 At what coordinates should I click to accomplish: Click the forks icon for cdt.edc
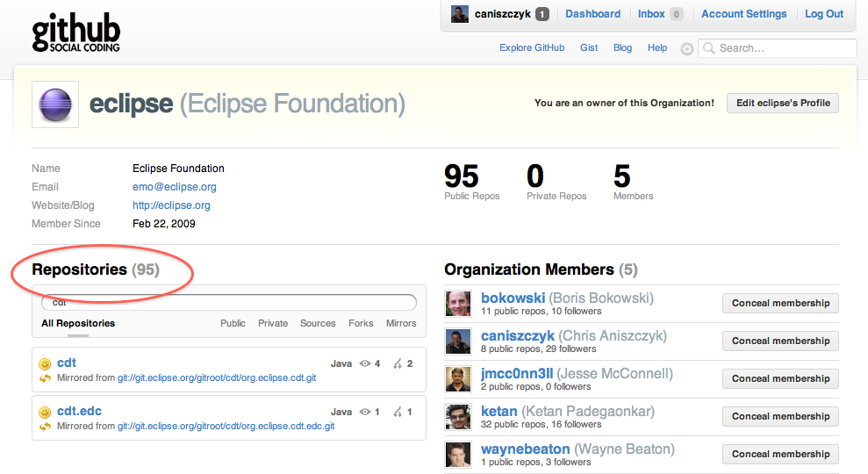[398, 412]
